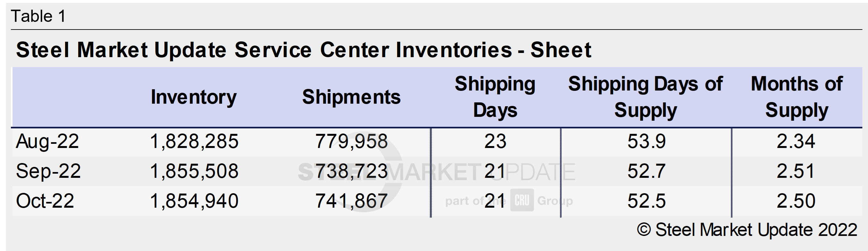868x251 pixels.
Task: Select the Months of Supply header
Action: tap(797, 97)
